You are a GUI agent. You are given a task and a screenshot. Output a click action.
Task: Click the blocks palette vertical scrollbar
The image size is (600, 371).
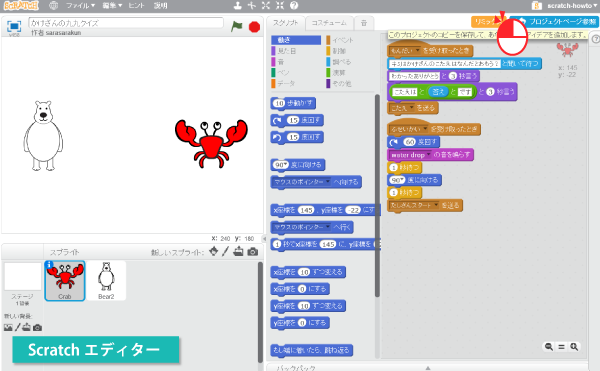coord(377,195)
